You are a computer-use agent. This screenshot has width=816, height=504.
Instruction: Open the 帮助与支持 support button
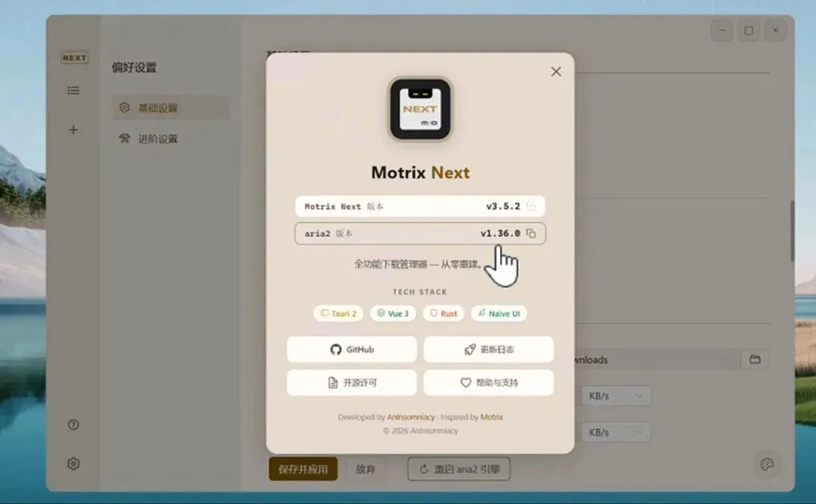pyautogui.click(x=489, y=382)
